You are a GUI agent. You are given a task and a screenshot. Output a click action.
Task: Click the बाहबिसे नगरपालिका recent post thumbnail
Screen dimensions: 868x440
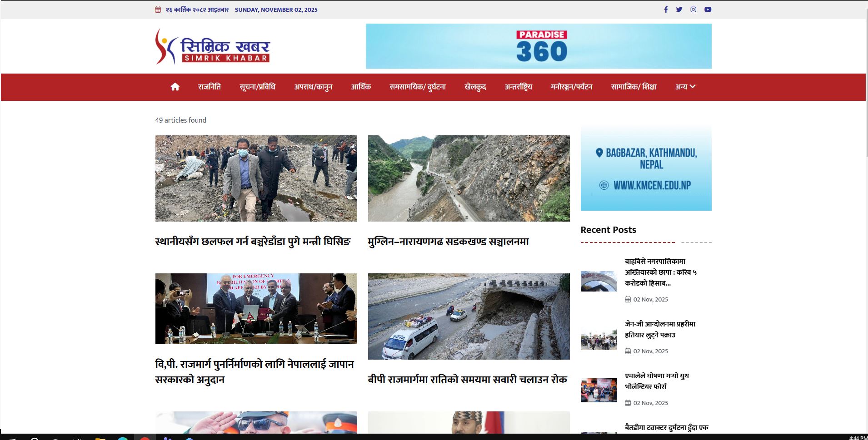[x=599, y=281]
